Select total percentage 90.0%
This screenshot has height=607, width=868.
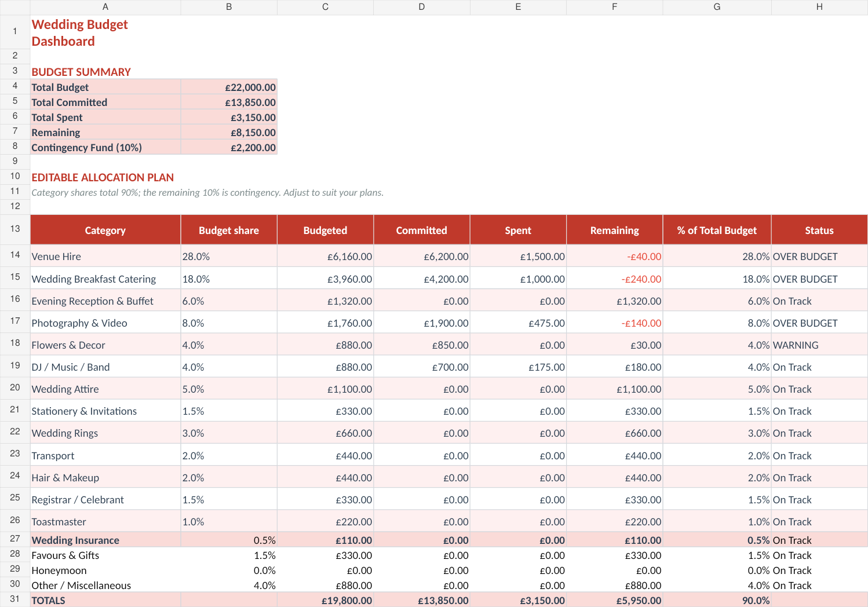[717, 600]
